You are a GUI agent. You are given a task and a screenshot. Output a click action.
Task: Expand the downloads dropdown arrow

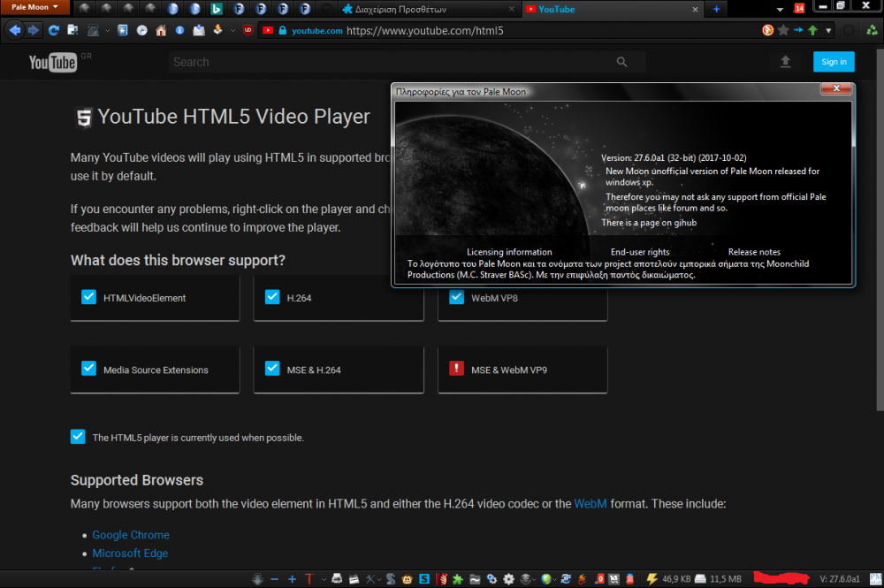232,29
